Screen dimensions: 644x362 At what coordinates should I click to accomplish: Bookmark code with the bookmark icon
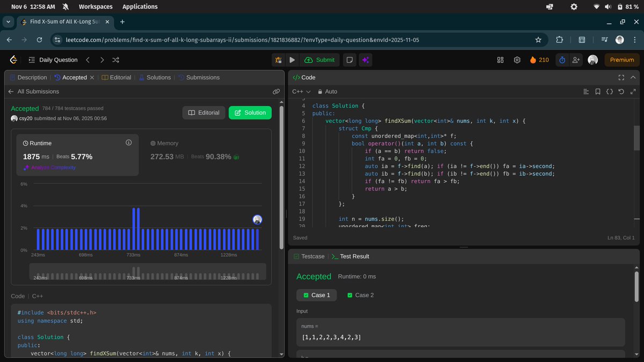(x=598, y=92)
